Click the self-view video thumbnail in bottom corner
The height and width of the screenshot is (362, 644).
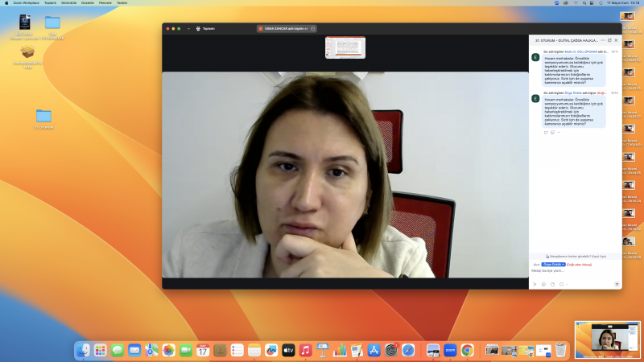coord(608,339)
